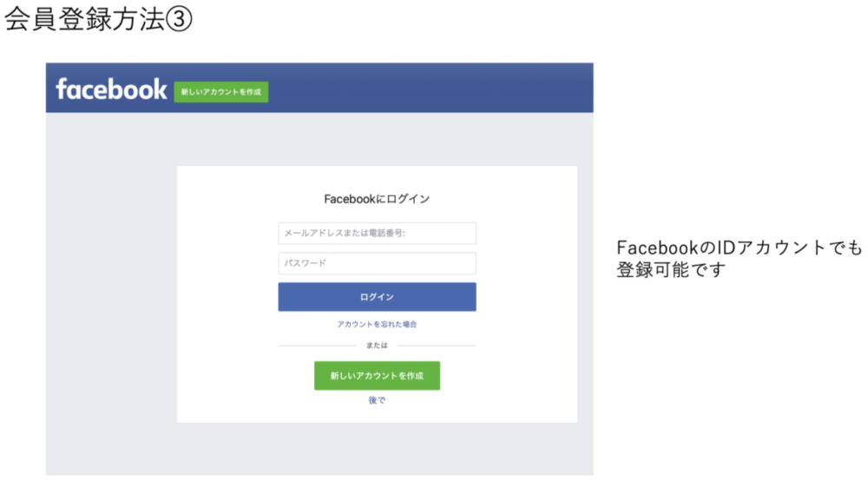Click the blue ログイン button
868x482 pixels.
coord(377,297)
